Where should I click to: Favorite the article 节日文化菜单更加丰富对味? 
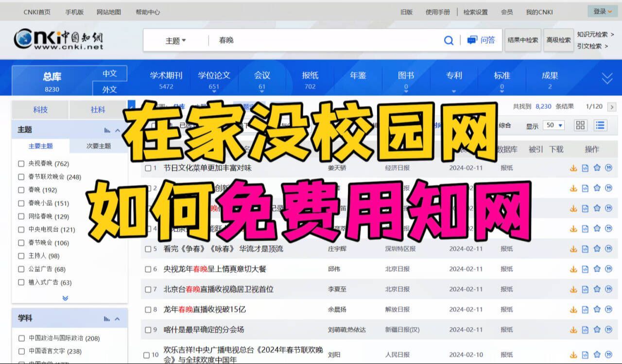pyautogui.click(x=597, y=168)
